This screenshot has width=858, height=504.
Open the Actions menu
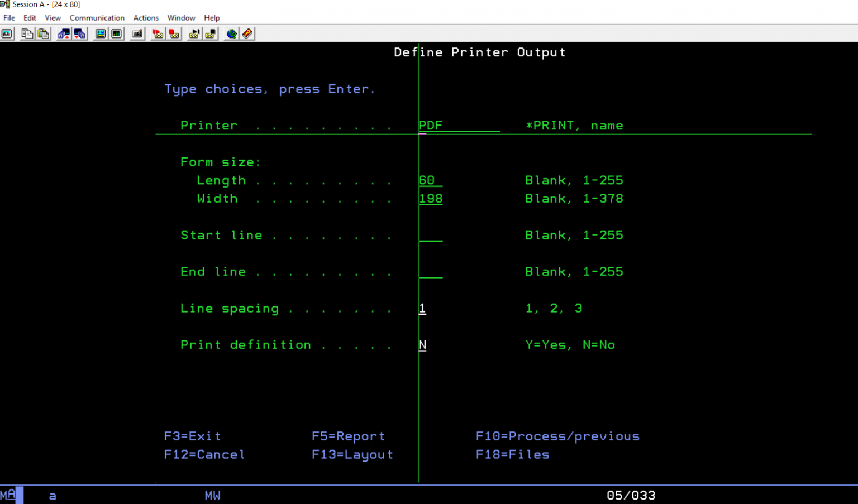(145, 17)
